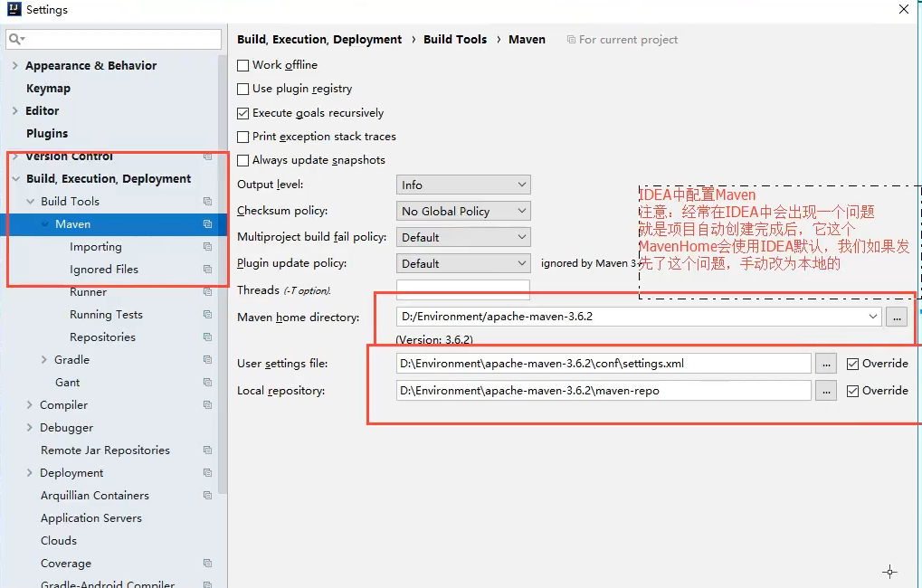Click the project-level icon beside Arquillian Containers

(x=207, y=495)
